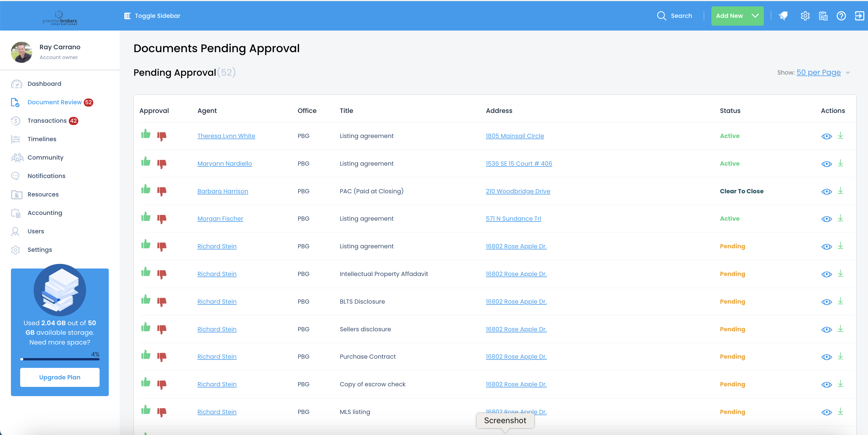Click the logout icon in header
The height and width of the screenshot is (435, 868).
click(859, 16)
